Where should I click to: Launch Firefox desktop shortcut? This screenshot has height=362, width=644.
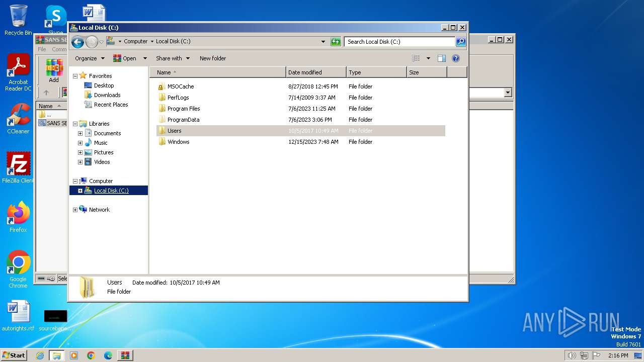pos(18,217)
